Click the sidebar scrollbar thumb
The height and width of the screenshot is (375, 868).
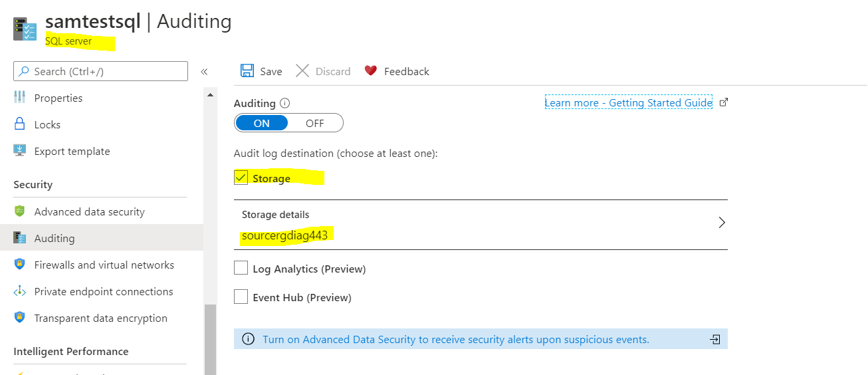pyautogui.click(x=209, y=339)
